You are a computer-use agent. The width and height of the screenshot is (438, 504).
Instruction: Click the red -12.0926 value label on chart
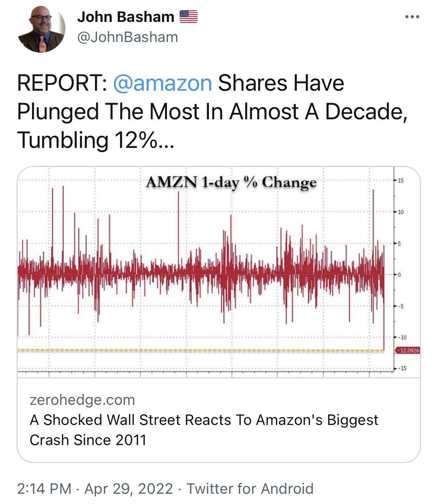[x=408, y=350]
